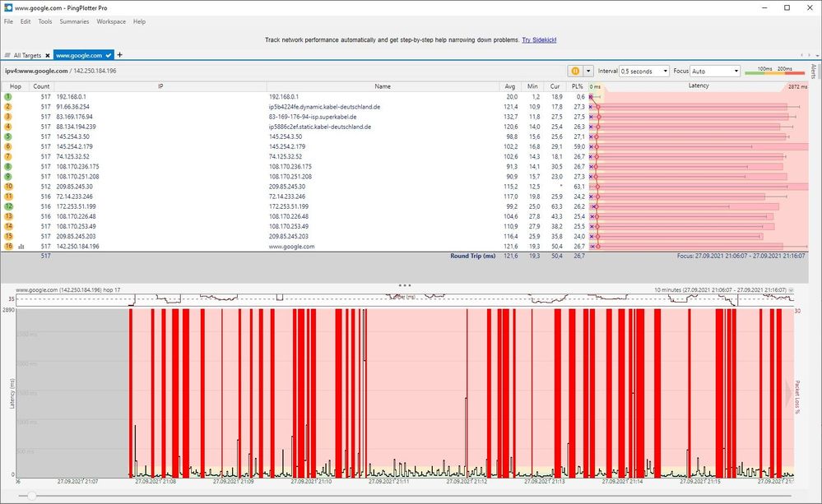Select hop 4 orange circle icon
Viewport: 822px width, 504px height.
8,127
